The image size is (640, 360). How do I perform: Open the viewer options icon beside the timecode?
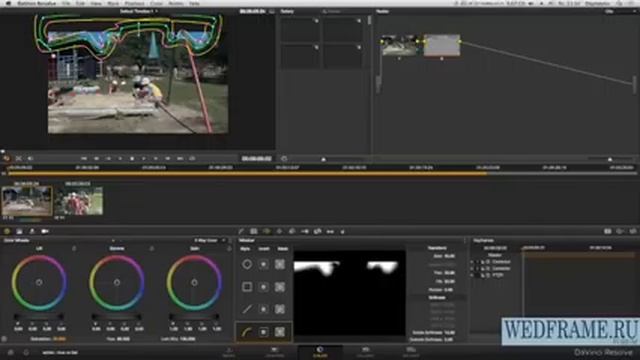[x=272, y=11]
